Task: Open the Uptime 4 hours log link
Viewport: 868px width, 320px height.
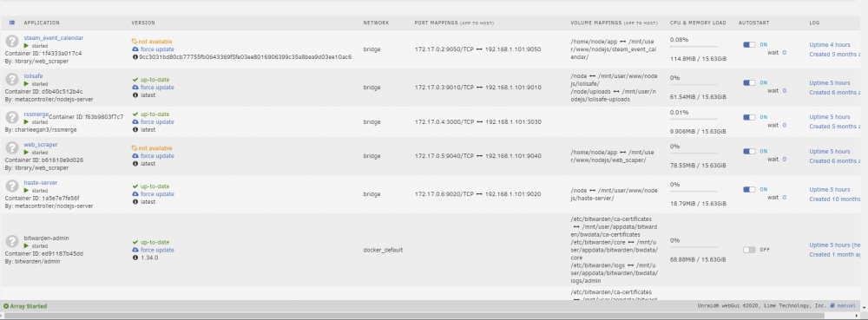Action: 829,45
